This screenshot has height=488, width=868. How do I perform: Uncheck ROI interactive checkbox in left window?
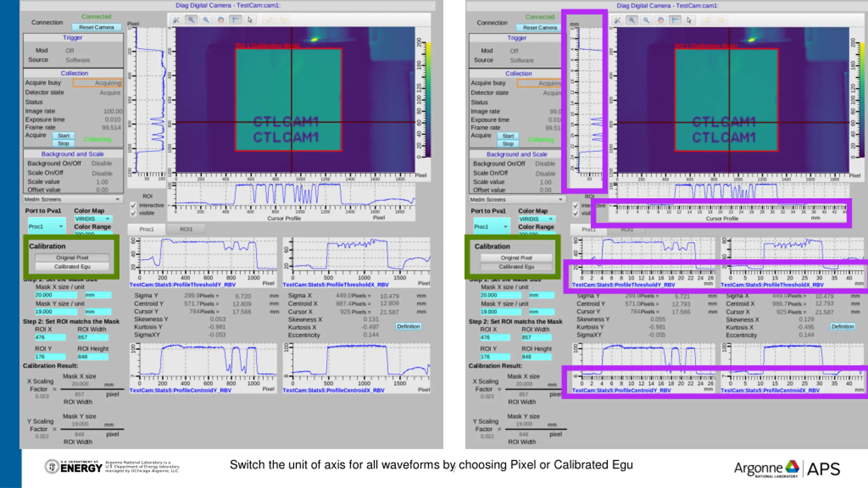click(x=133, y=205)
